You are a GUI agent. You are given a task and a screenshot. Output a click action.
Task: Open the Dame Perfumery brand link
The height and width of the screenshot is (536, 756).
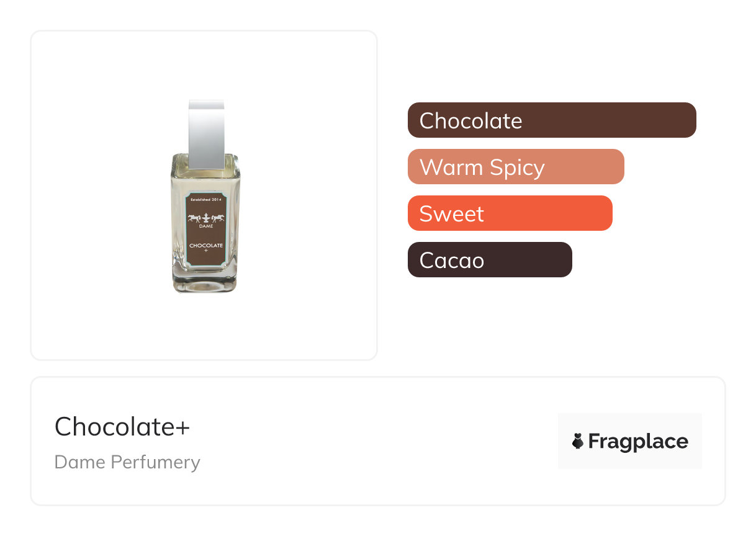(127, 462)
